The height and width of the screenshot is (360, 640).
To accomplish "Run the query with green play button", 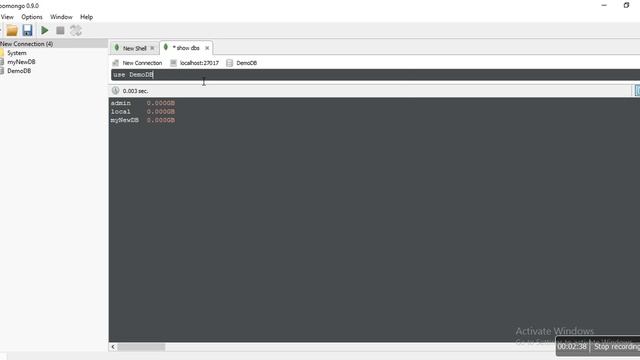I will pyautogui.click(x=44, y=31).
